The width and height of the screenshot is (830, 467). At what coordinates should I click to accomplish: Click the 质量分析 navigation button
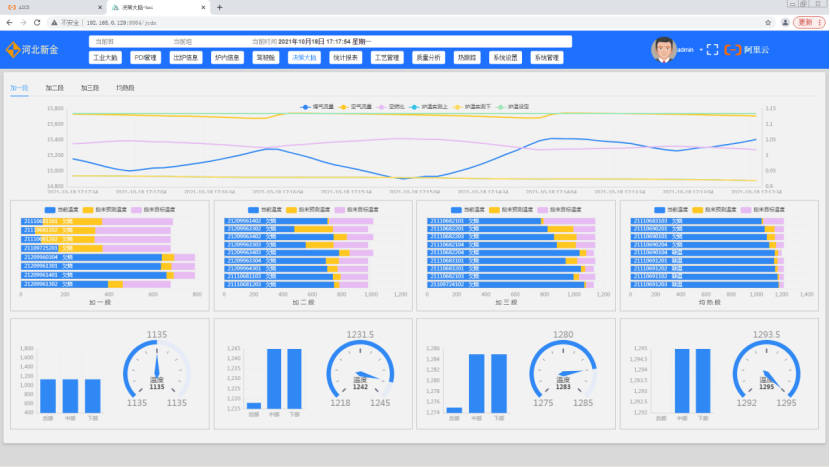point(428,58)
